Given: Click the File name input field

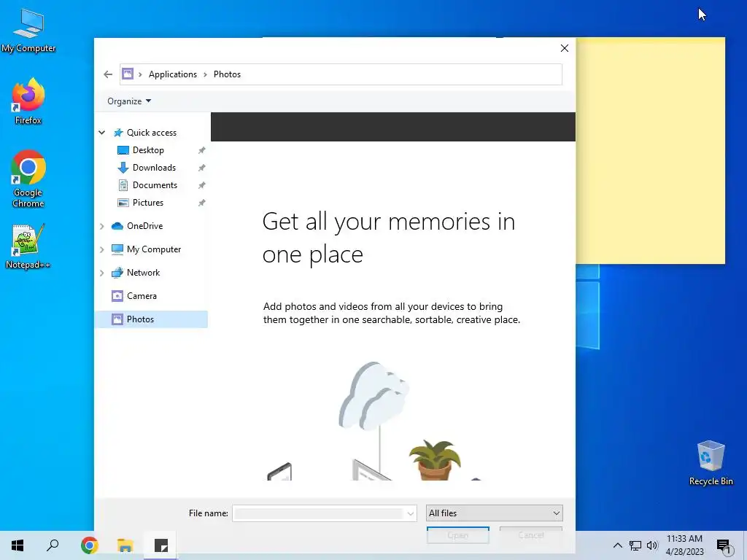Looking at the screenshot, I should coord(318,513).
